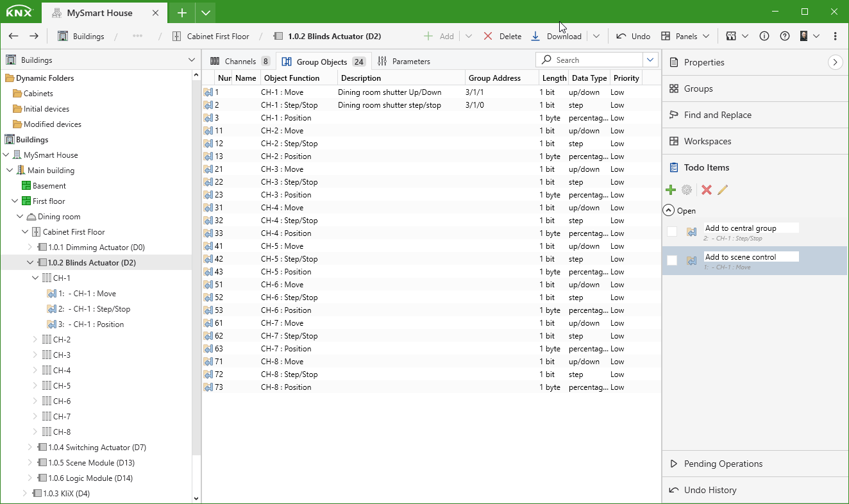Screen dimensions: 849x504
Task: Switch to the Group Objects tab
Action: [324, 62]
